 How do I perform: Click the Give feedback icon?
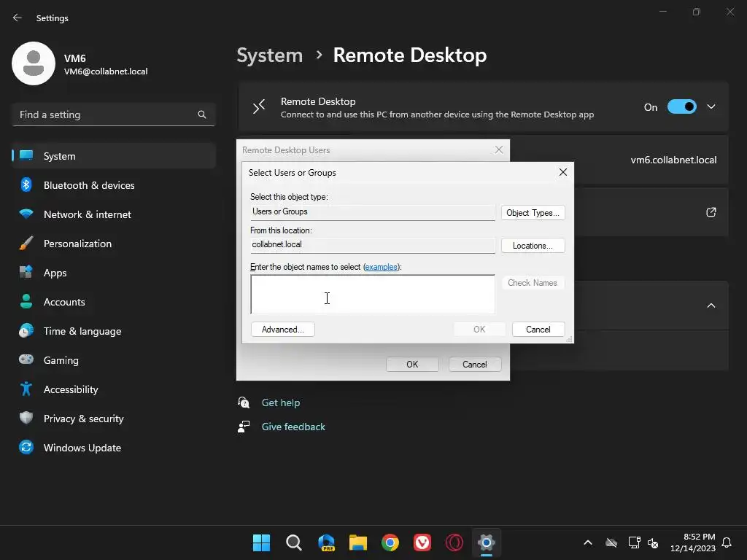[244, 427]
